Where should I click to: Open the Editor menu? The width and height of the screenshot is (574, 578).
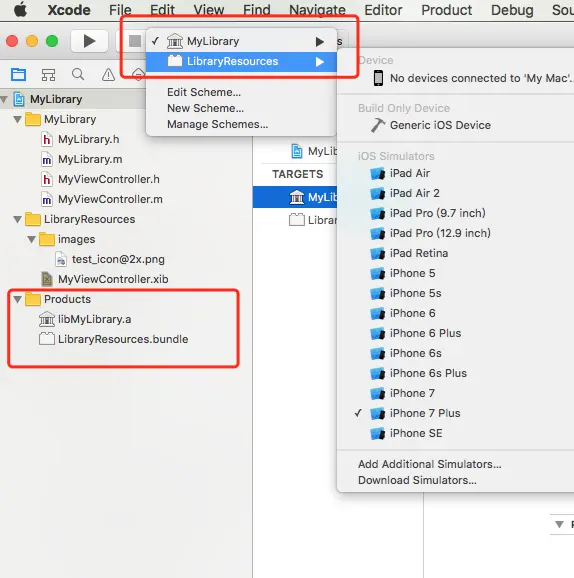pos(383,10)
